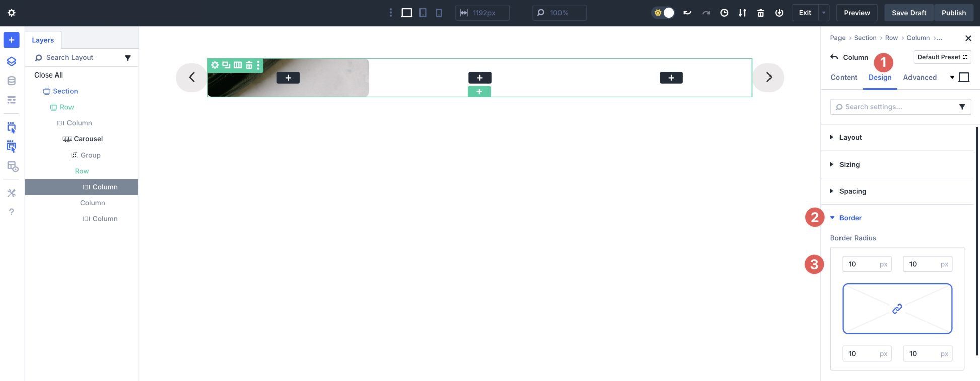Viewport: 980px width, 381px height.
Task: Click the power icon in top bar
Action: click(779, 13)
